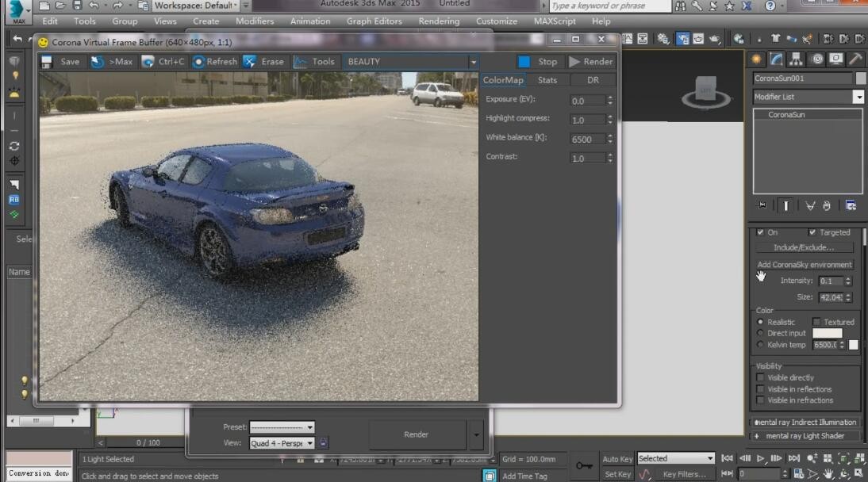
Task: Click Go to Start playback button
Action: point(727,458)
